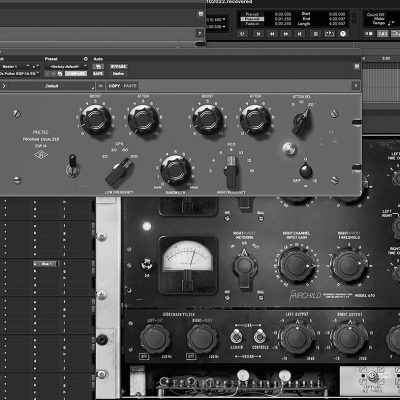
Task: Click the Tempo note icon dropdown
Action: (390, 23)
